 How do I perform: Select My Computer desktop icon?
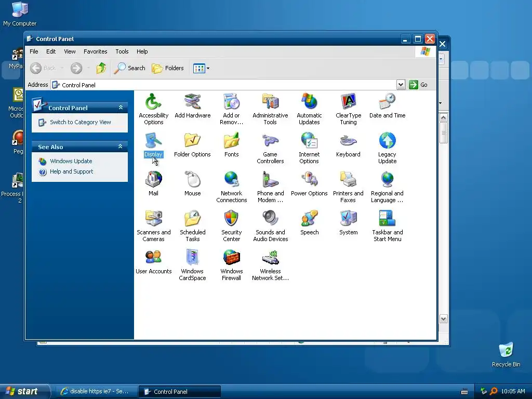(x=20, y=14)
